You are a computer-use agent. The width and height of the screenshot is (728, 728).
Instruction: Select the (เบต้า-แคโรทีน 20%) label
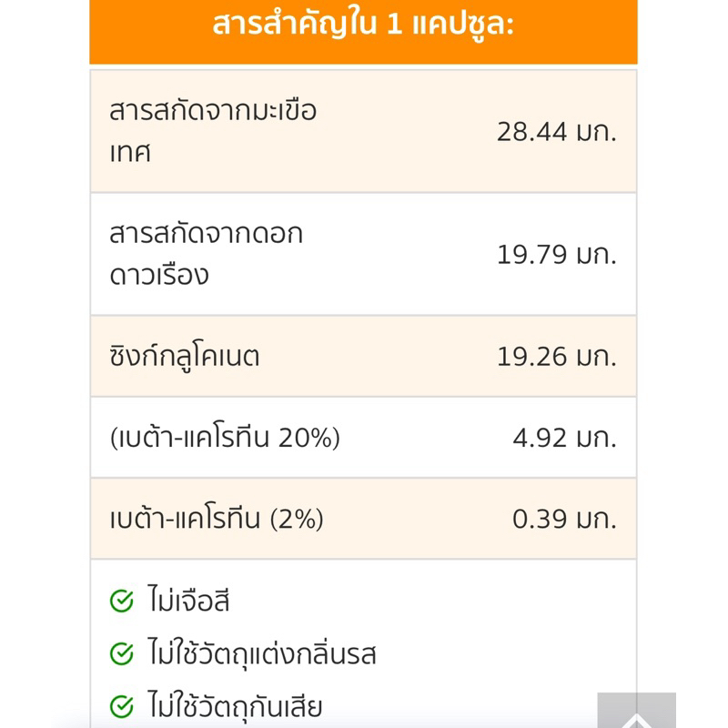point(224,438)
